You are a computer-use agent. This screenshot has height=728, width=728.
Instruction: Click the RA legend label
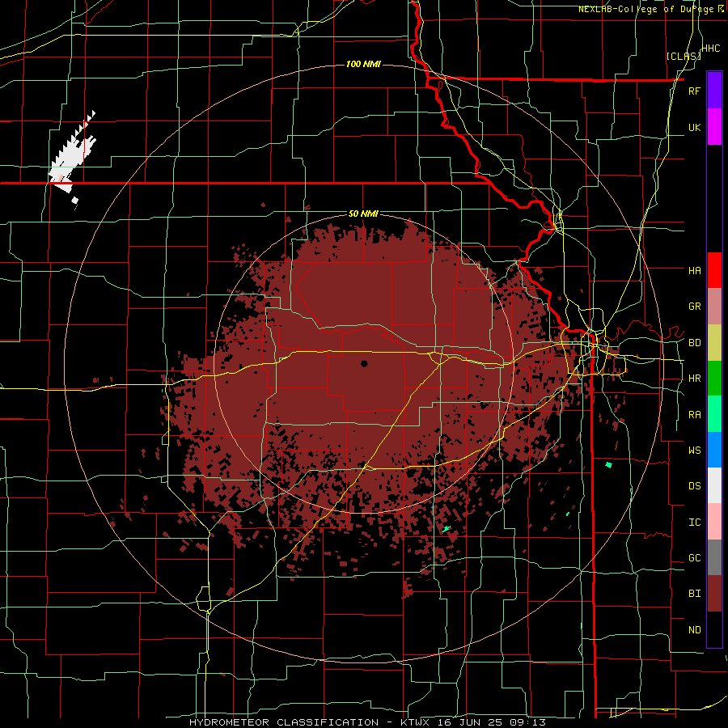click(x=694, y=415)
